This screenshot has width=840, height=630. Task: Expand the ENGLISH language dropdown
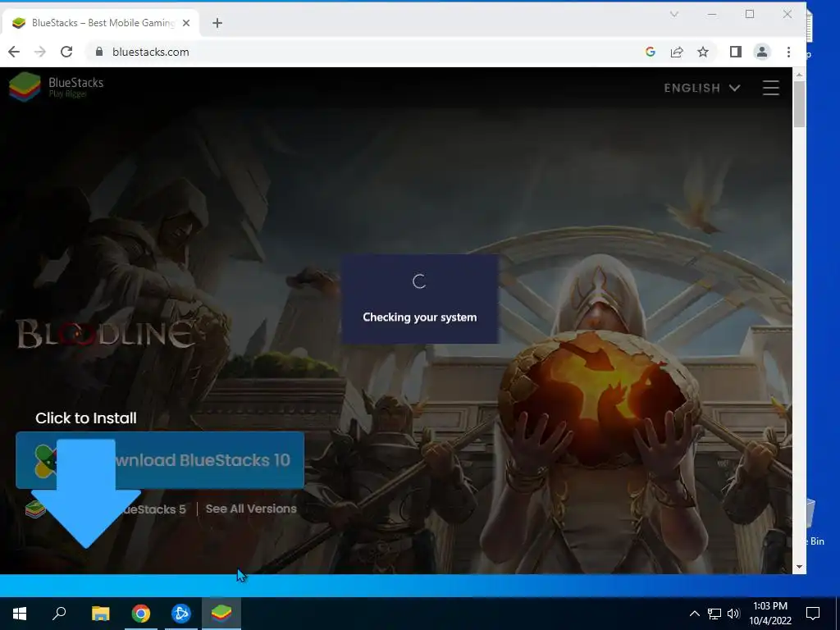(x=702, y=88)
